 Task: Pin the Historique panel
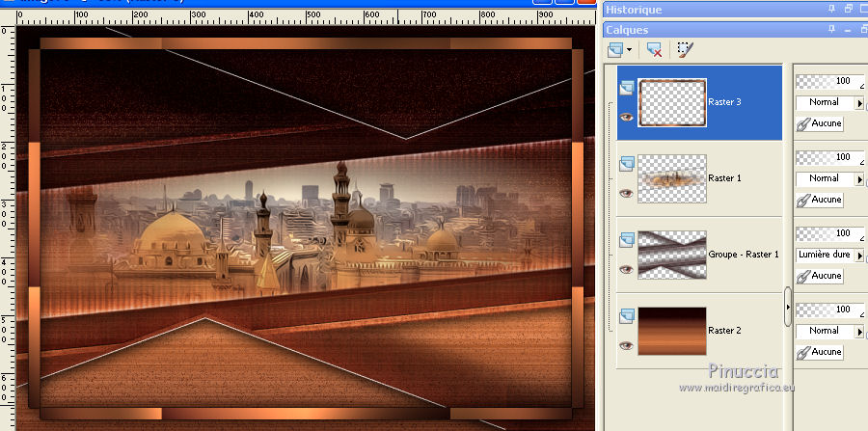coord(832,9)
